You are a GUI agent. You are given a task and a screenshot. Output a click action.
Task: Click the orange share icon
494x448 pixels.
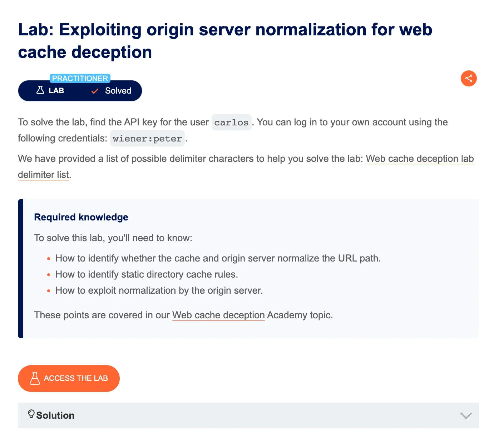[469, 78]
